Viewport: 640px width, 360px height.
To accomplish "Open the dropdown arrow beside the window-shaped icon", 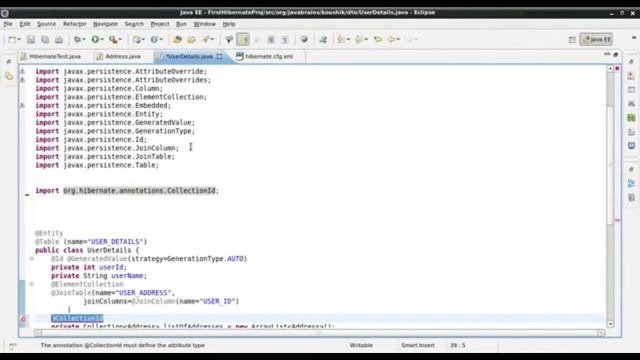I will 144,40.
